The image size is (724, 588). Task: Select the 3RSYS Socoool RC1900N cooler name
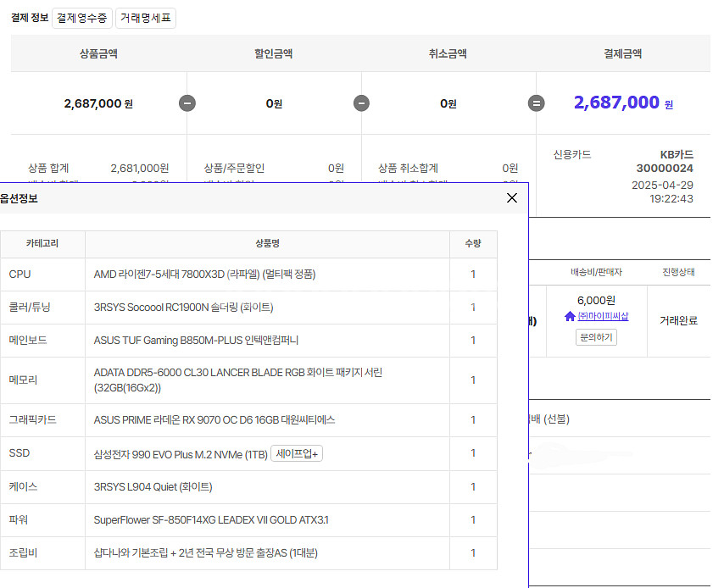coord(183,308)
